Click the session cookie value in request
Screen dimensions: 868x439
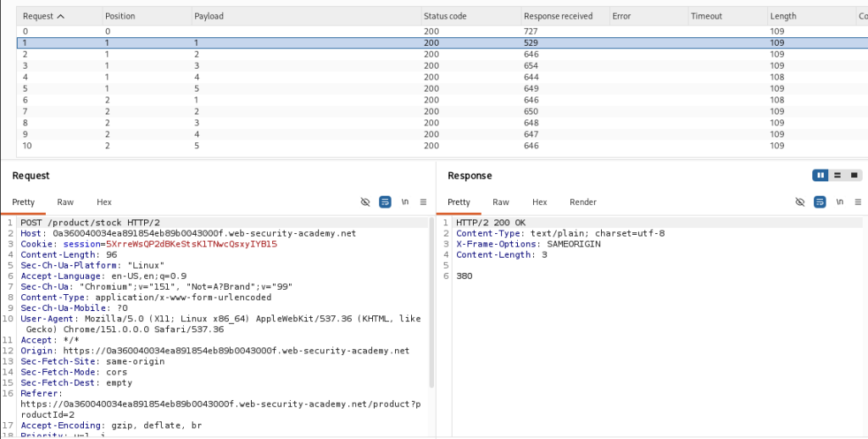(192, 244)
